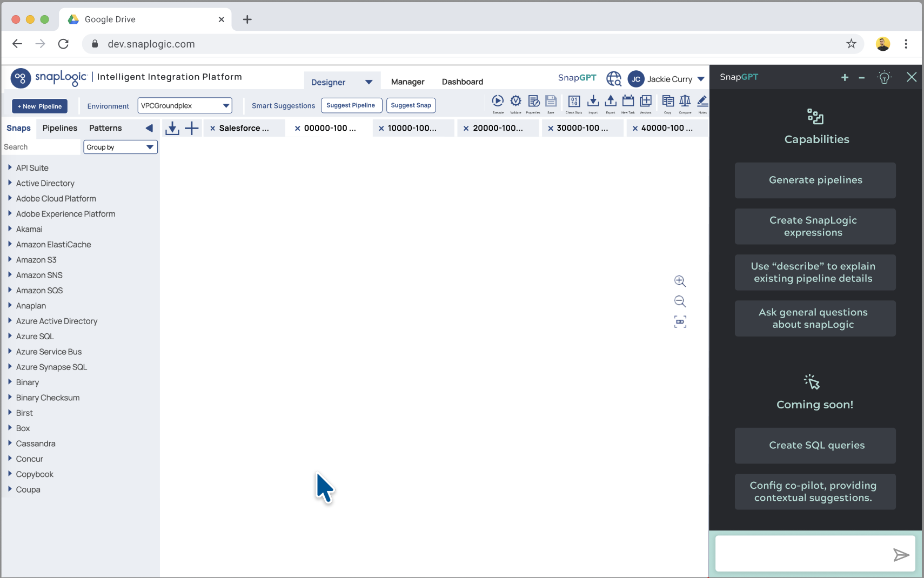Click the Create SQL queries card

[815, 446]
